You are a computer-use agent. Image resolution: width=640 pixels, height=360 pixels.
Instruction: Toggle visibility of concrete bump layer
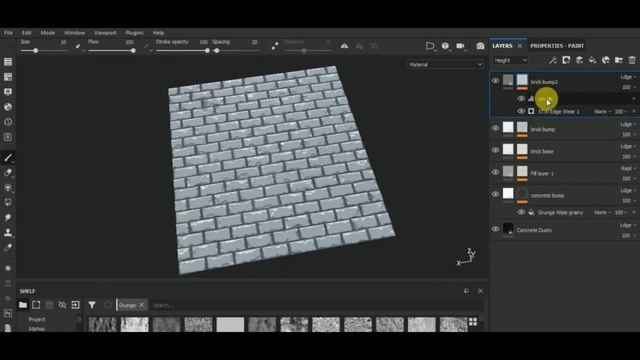tap(496, 194)
